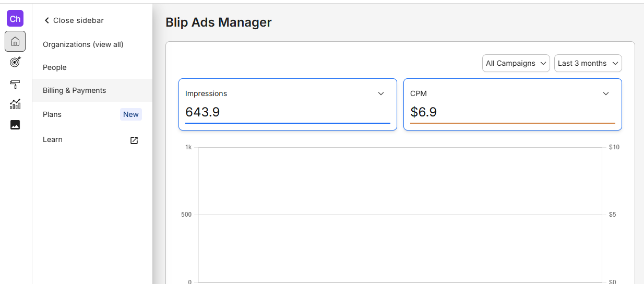Click the Impressions 643.9 metric card
Screen dimensions: 644x284
[x=288, y=104]
